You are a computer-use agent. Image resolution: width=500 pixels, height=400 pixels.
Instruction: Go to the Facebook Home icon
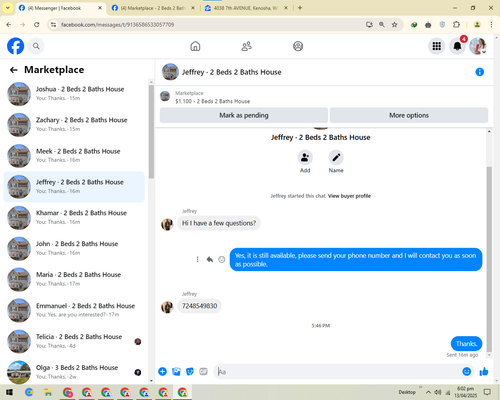click(x=195, y=46)
